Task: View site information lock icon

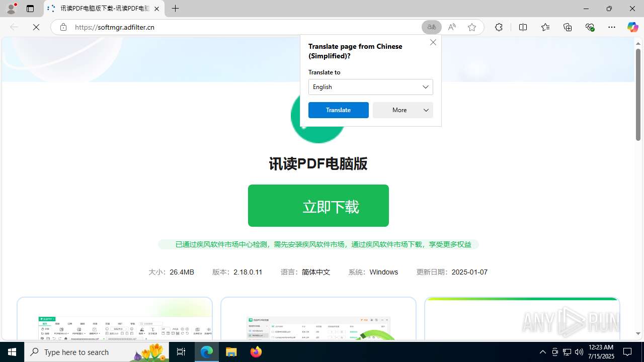Action: 63,27
